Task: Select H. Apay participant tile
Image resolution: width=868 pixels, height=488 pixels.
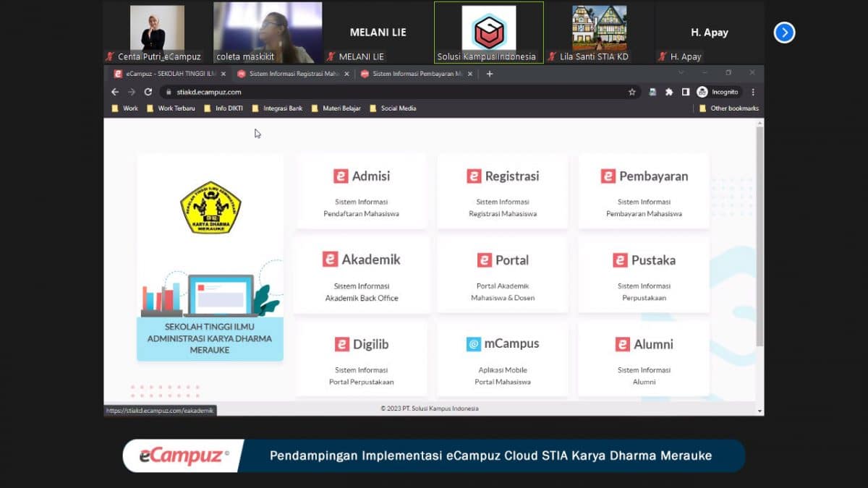Action: click(709, 33)
